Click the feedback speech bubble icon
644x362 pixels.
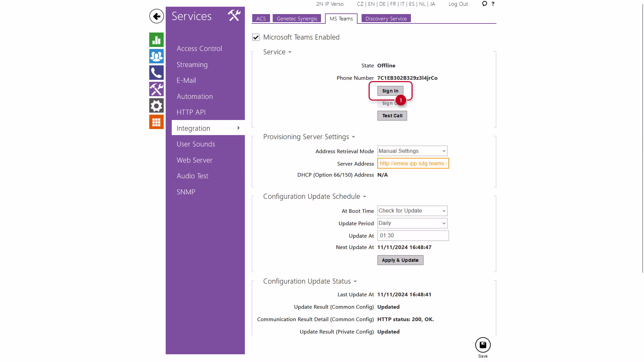click(x=484, y=4)
